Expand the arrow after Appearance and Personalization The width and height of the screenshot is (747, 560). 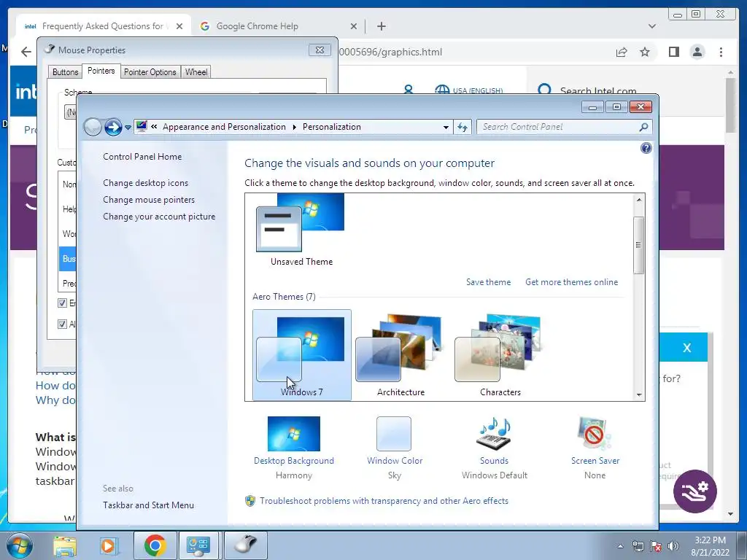[294, 127]
